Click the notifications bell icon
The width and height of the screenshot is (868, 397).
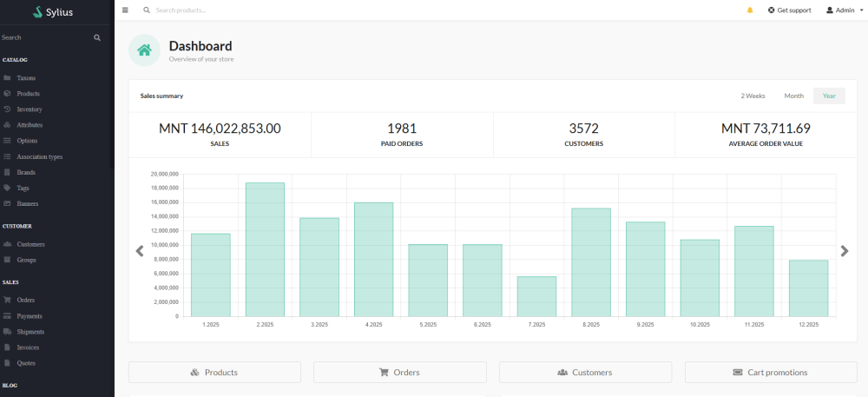click(750, 10)
